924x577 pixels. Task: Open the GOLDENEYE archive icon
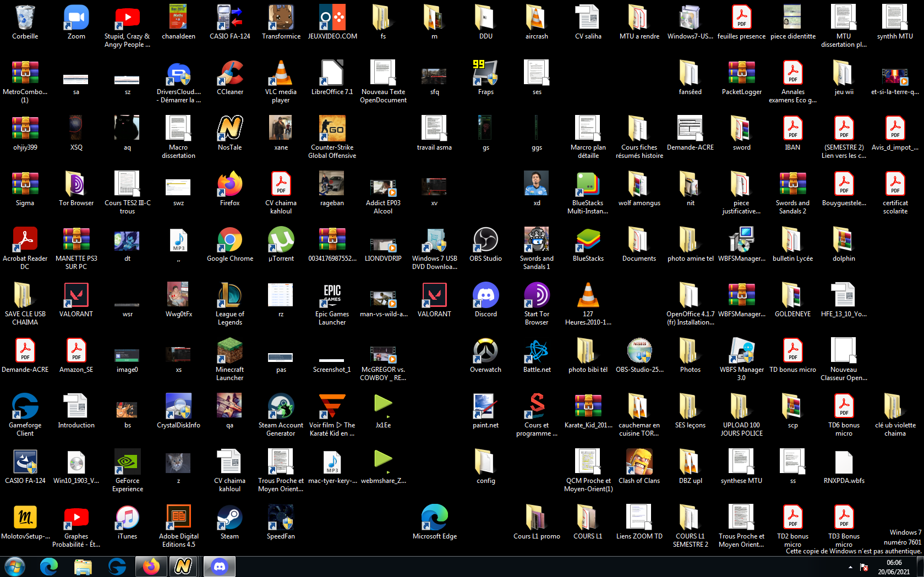click(x=792, y=300)
